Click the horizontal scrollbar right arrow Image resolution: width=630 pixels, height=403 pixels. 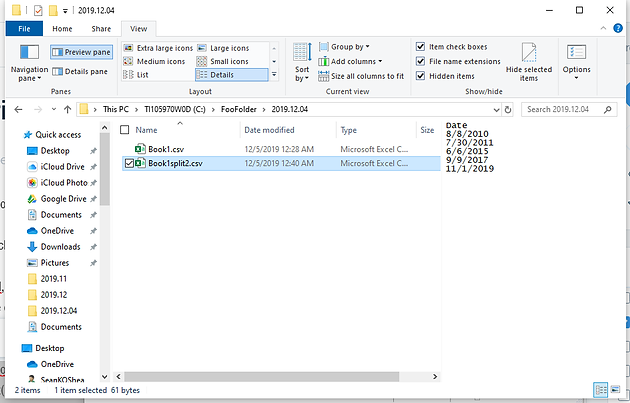(x=435, y=376)
